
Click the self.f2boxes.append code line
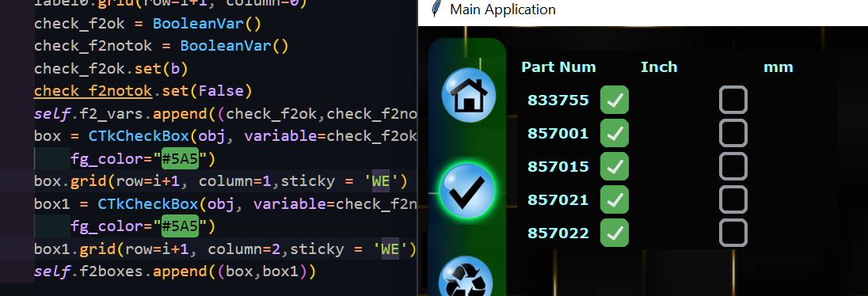(x=174, y=271)
